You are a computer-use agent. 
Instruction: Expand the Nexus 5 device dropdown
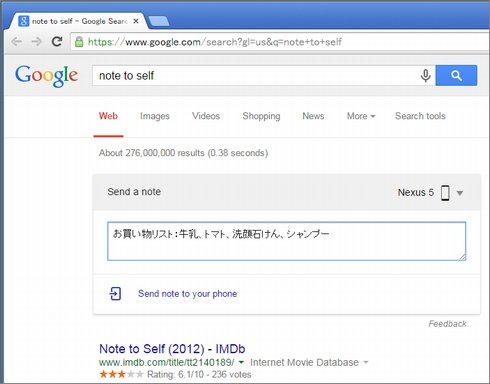pos(460,193)
